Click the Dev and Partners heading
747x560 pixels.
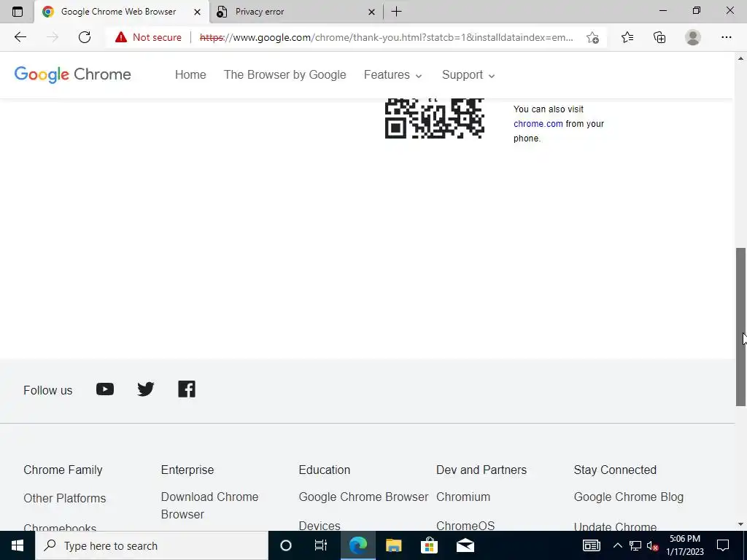481,470
